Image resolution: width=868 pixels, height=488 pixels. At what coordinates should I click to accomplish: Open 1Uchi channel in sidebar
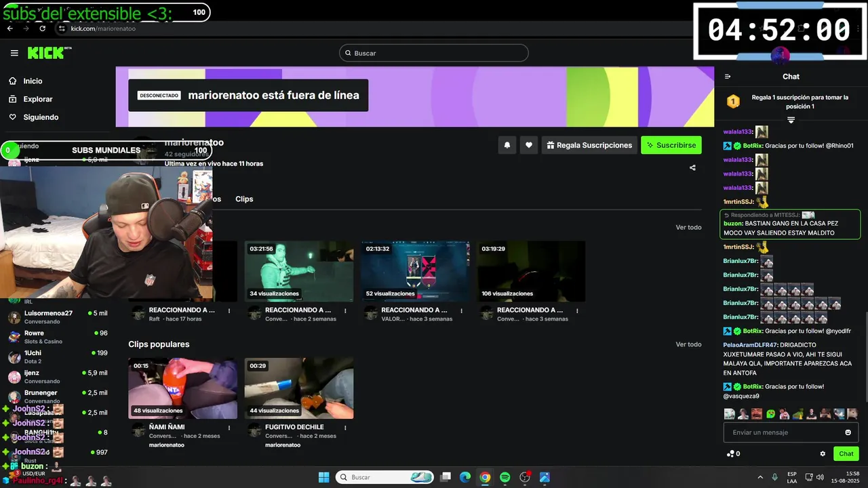pos(58,357)
